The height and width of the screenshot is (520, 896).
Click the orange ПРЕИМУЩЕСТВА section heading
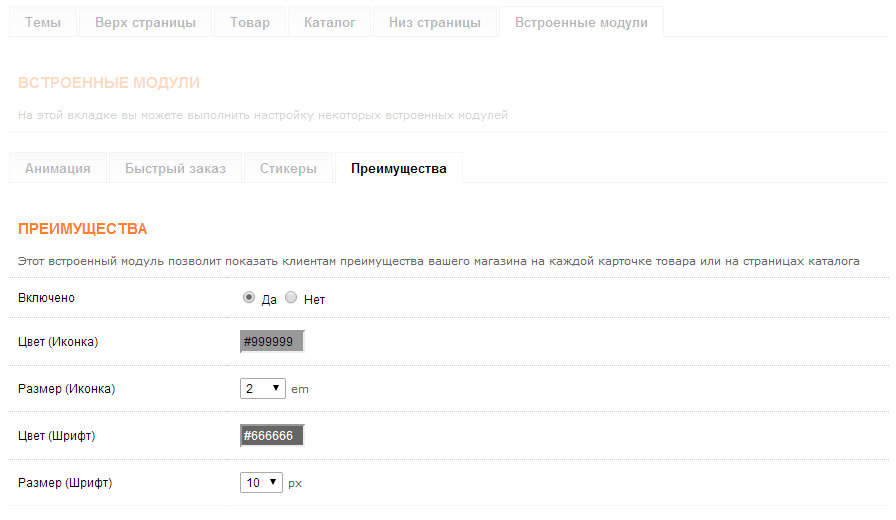[x=83, y=229]
